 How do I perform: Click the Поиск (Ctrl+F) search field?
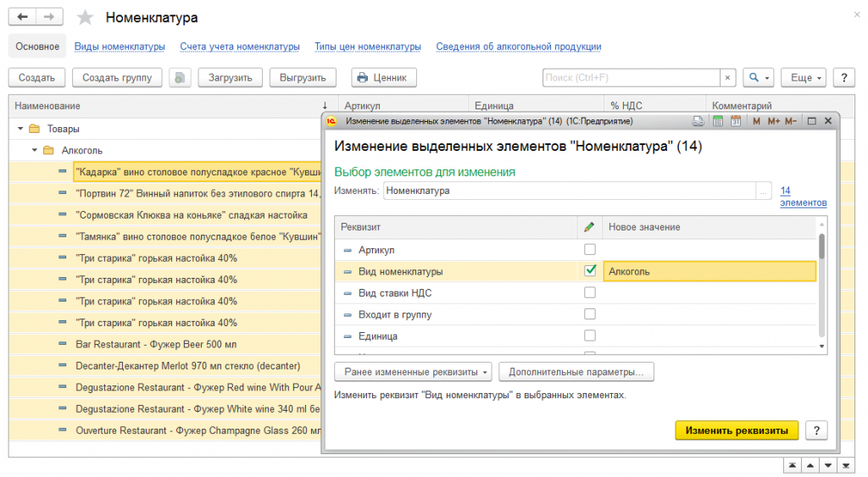pos(631,78)
